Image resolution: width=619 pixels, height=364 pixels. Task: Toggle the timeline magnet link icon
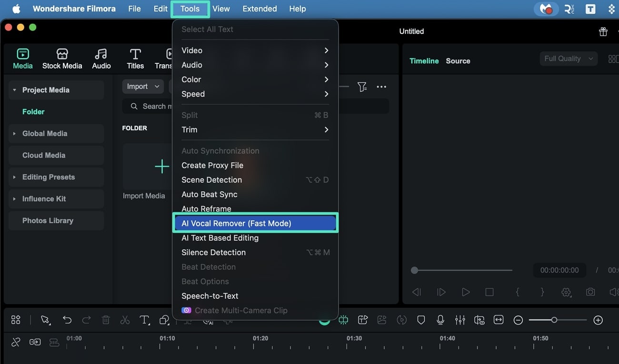(x=16, y=342)
